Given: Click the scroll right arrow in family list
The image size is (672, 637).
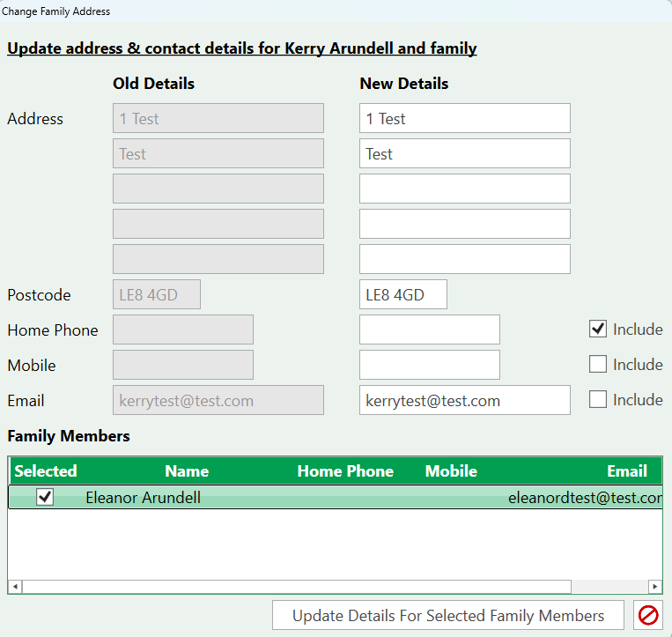Looking at the screenshot, I should [x=654, y=587].
